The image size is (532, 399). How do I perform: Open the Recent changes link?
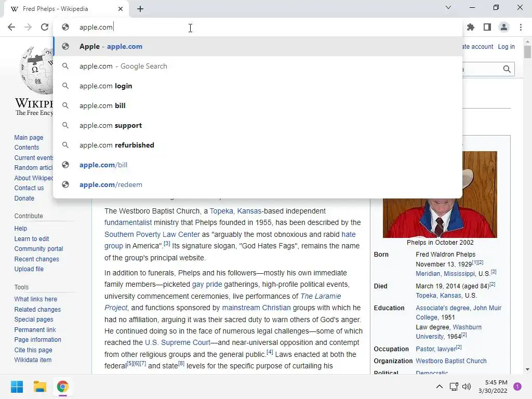click(37, 259)
